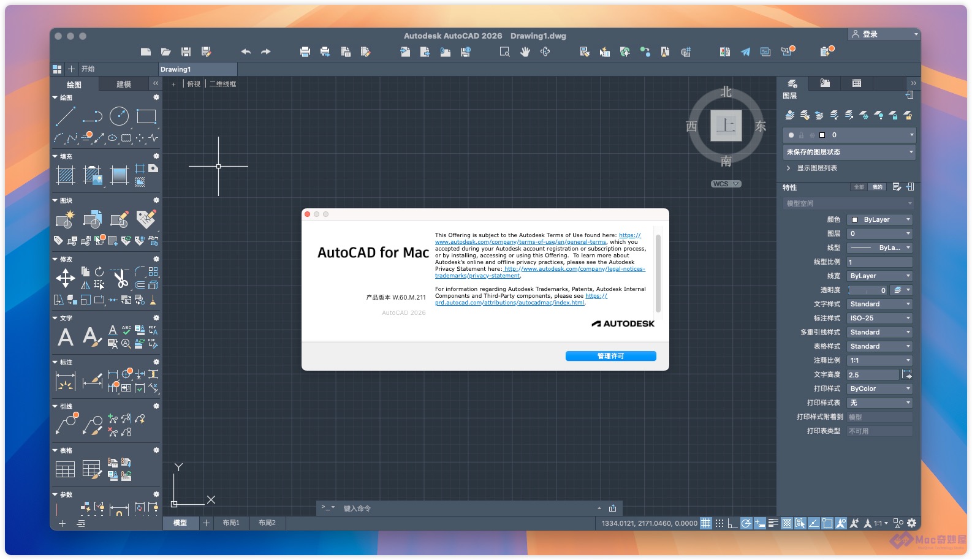
Task: Toggle snap mode dots in status bar
Action: pos(720,523)
